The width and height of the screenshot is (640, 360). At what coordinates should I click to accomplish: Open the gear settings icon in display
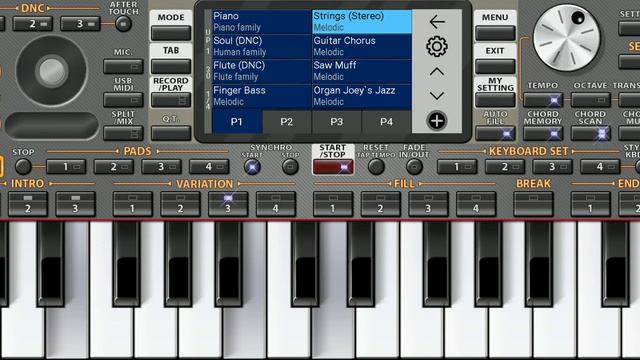(x=437, y=46)
